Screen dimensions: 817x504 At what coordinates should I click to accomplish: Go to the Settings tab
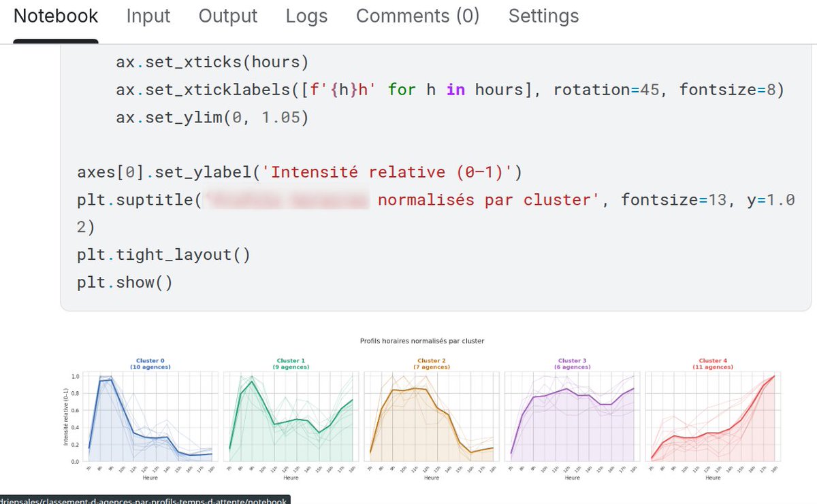click(x=544, y=16)
